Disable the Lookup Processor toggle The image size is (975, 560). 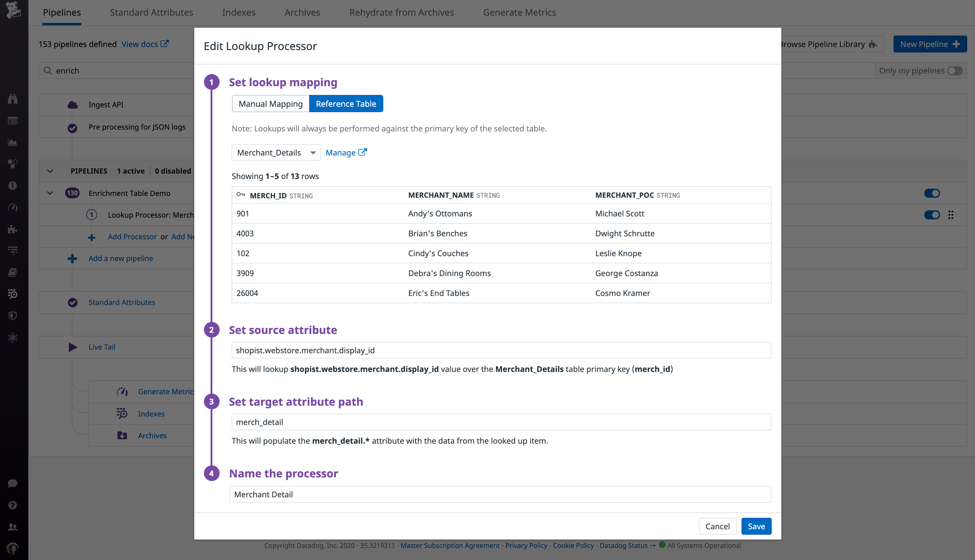pyautogui.click(x=932, y=215)
